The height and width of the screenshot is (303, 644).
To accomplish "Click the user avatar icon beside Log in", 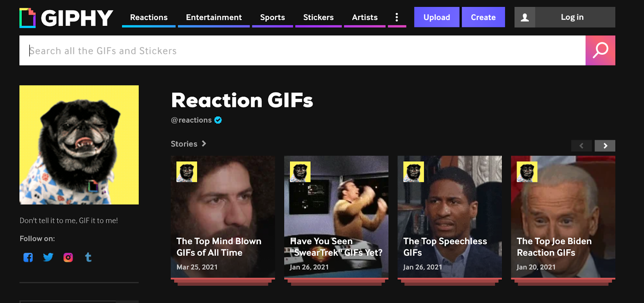I will tap(525, 17).
